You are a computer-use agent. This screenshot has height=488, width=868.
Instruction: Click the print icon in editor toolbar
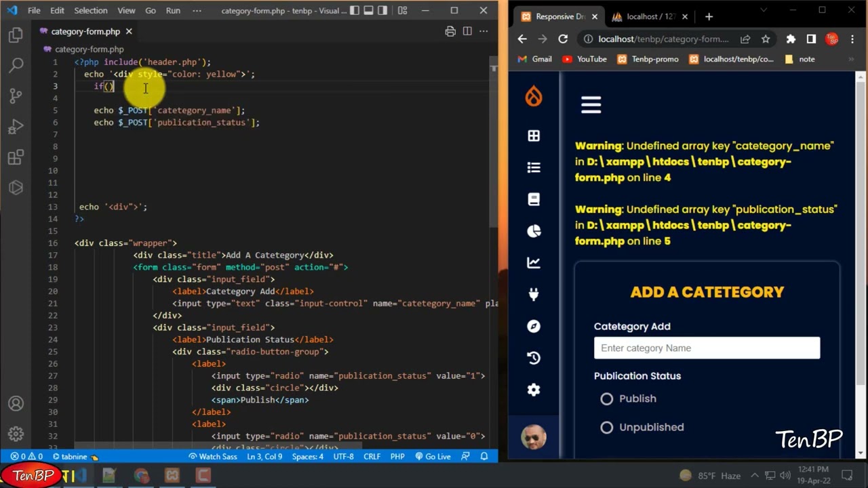click(450, 31)
